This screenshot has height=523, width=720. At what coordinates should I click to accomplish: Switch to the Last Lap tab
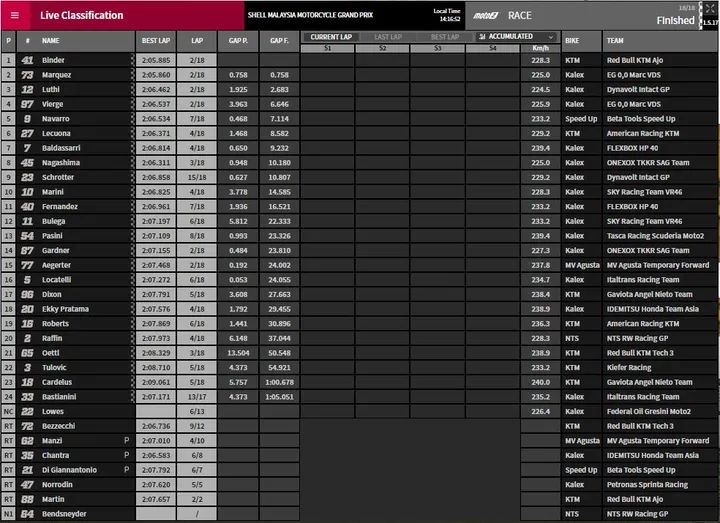[388, 37]
